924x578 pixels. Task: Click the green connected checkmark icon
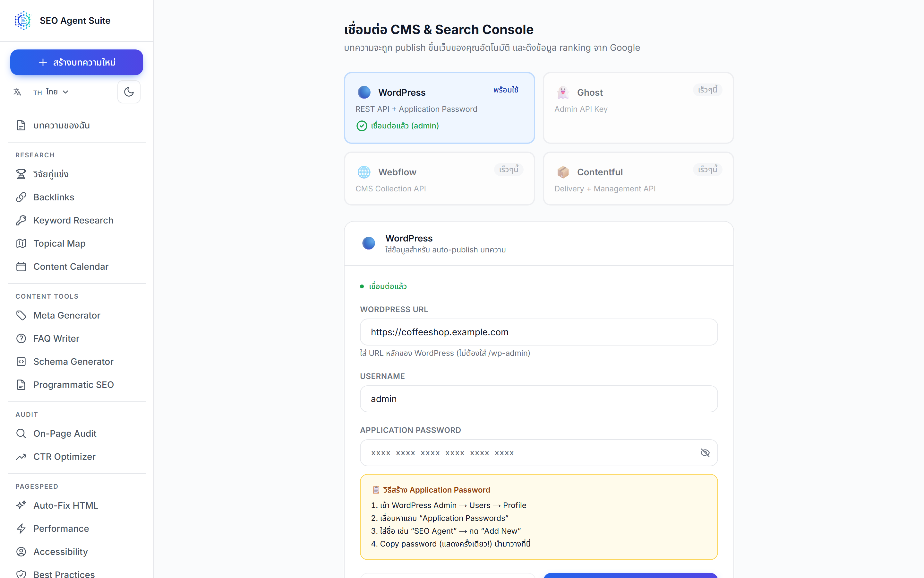point(362,126)
